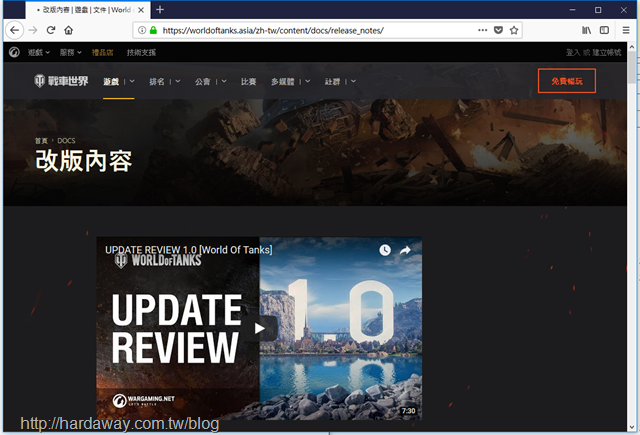Expand the 公會 navigation chevron
Screen dimensions: 640x435
pos(224,81)
